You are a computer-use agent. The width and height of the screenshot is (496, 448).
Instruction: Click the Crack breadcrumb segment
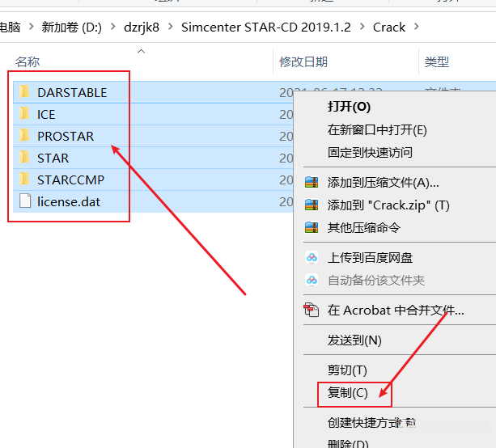pyautogui.click(x=389, y=27)
